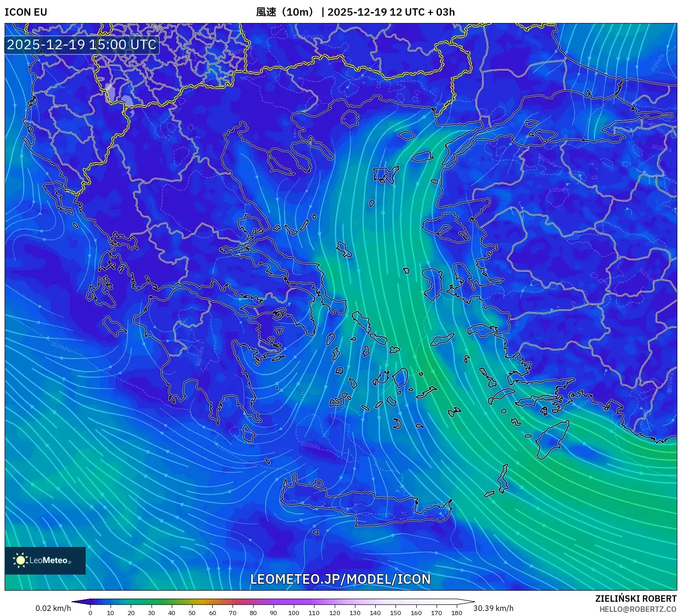The height and width of the screenshot is (616, 681).
Task: Select the ZIELIŃSKI ROBERT author credit
Action: coord(635,599)
